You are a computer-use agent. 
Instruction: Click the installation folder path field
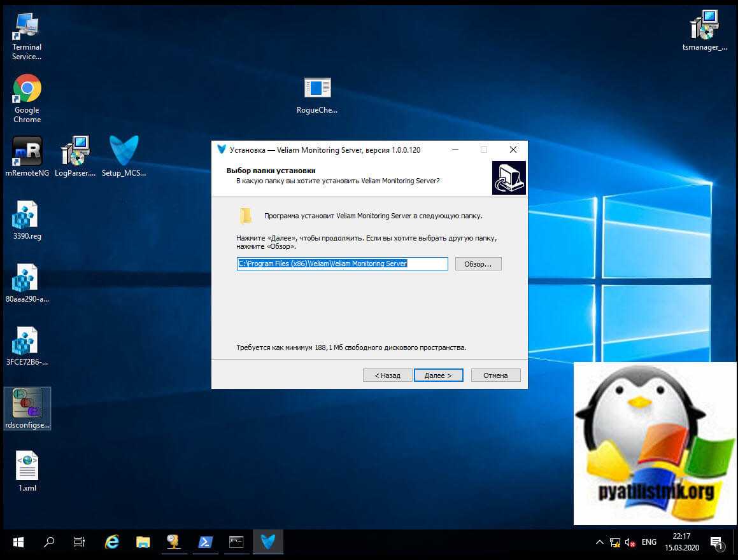tap(342, 263)
